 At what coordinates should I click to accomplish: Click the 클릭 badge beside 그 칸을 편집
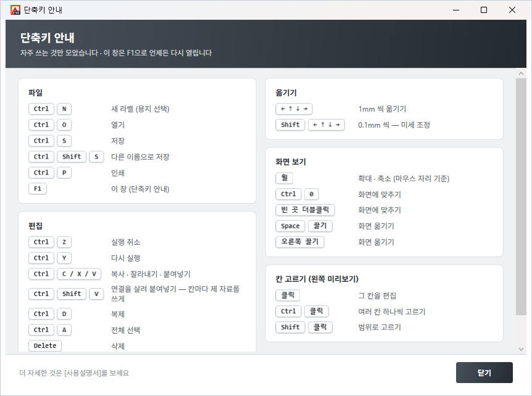pos(288,295)
